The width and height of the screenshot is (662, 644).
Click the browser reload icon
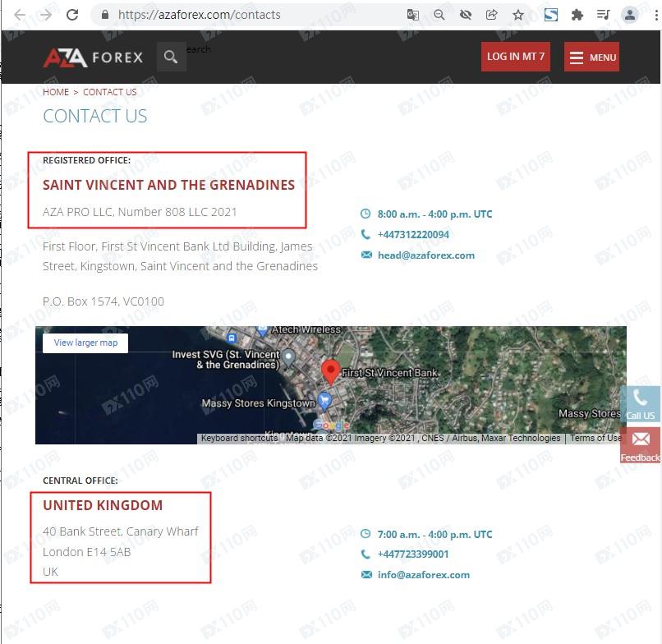[x=72, y=15]
